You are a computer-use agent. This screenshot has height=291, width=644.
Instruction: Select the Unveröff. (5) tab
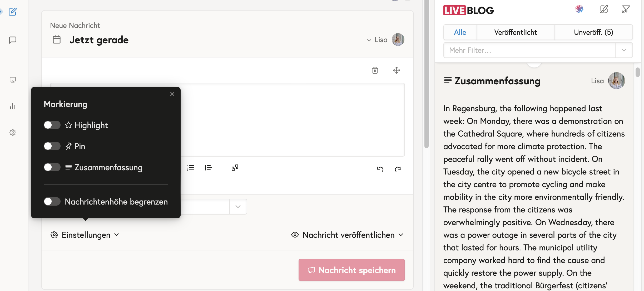click(x=593, y=32)
